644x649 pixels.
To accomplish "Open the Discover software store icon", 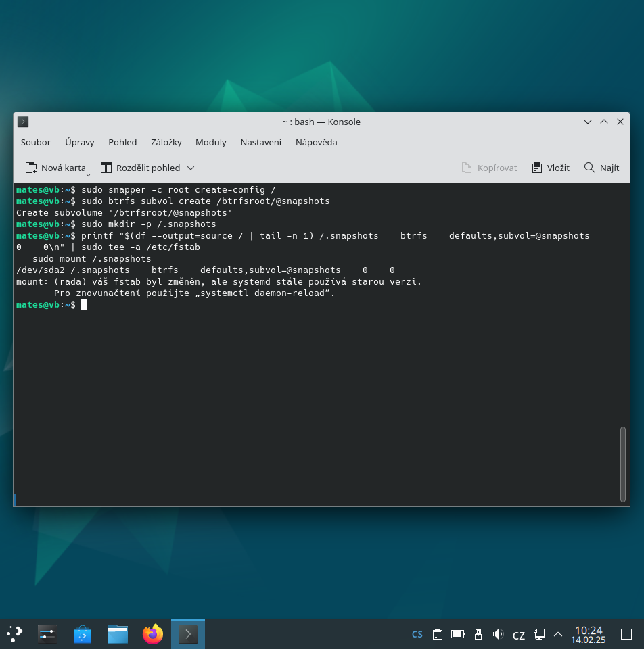I will [x=83, y=633].
